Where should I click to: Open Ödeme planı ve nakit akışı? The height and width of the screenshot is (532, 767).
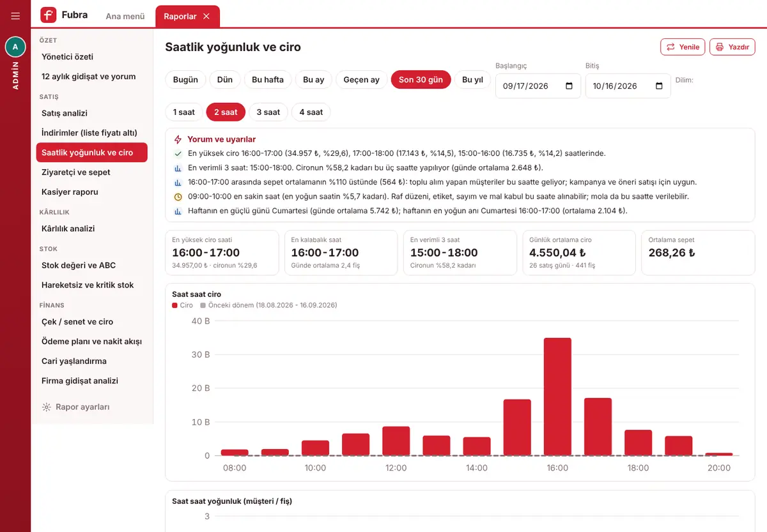point(91,342)
